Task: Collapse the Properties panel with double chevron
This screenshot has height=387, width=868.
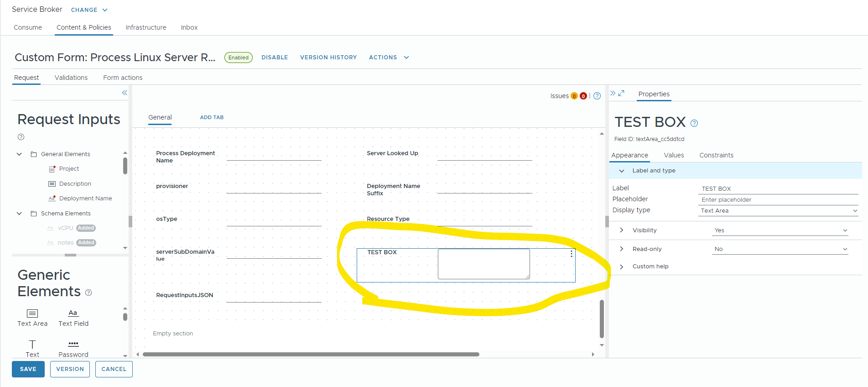Action: 613,93
